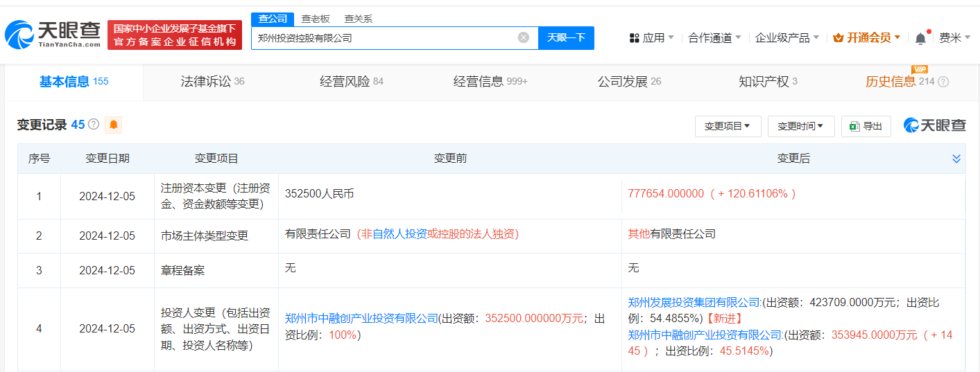Click help icon next to 历史信息 214
The image size is (980, 372).
click(943, 82)
